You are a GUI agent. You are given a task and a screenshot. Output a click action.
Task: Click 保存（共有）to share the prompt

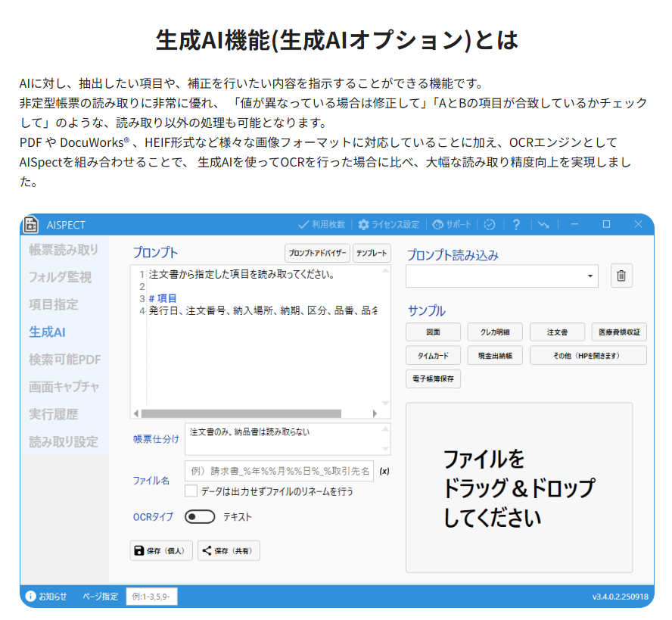[x=229, y=550]
